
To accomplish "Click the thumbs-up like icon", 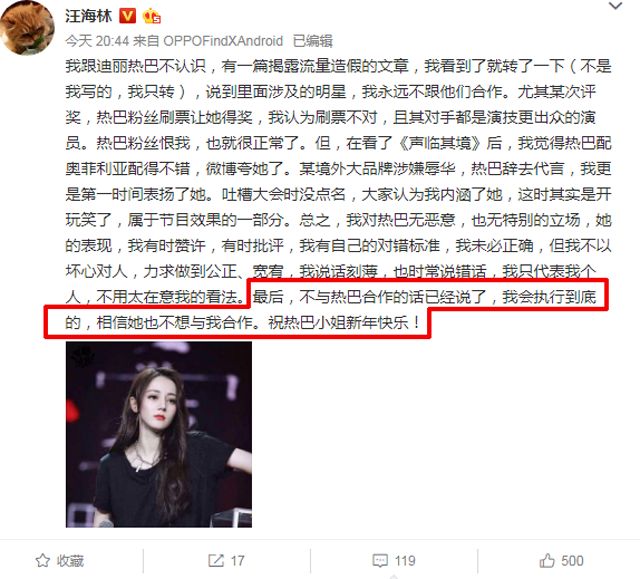I will click(x=547, y=561).
